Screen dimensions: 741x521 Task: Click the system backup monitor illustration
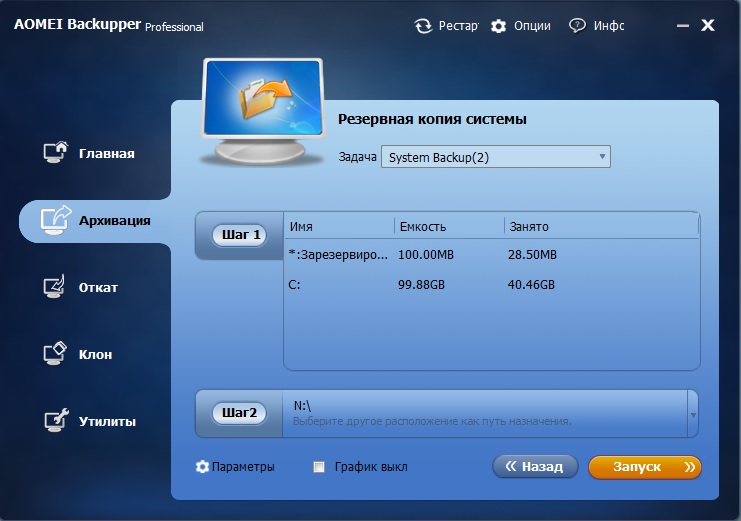[263, 112]
